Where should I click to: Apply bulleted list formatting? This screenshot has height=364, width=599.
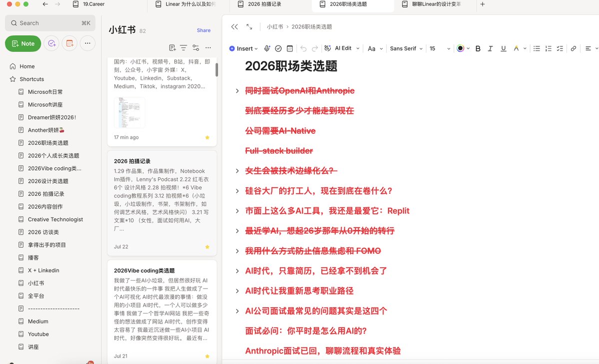pyautogui.click(x=537, y=48)
